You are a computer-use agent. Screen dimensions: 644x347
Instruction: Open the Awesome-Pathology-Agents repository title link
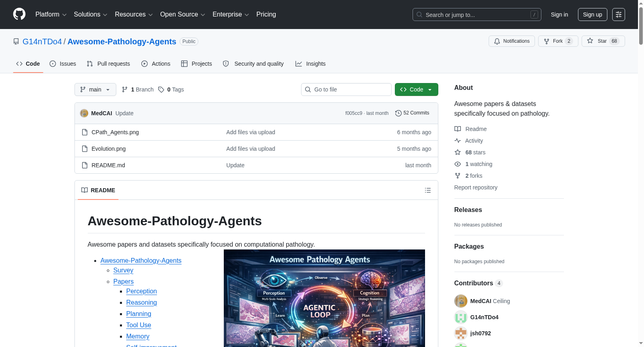[122, 42]
